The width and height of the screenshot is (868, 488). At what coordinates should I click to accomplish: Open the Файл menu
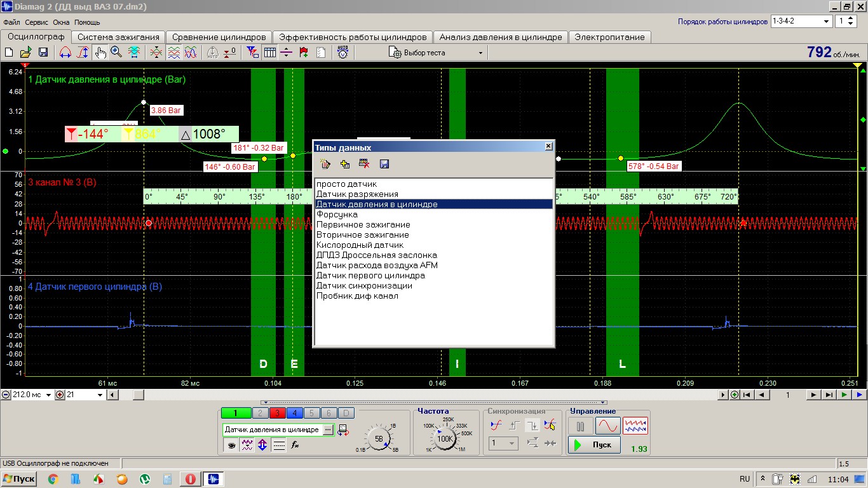click(11, 22)
